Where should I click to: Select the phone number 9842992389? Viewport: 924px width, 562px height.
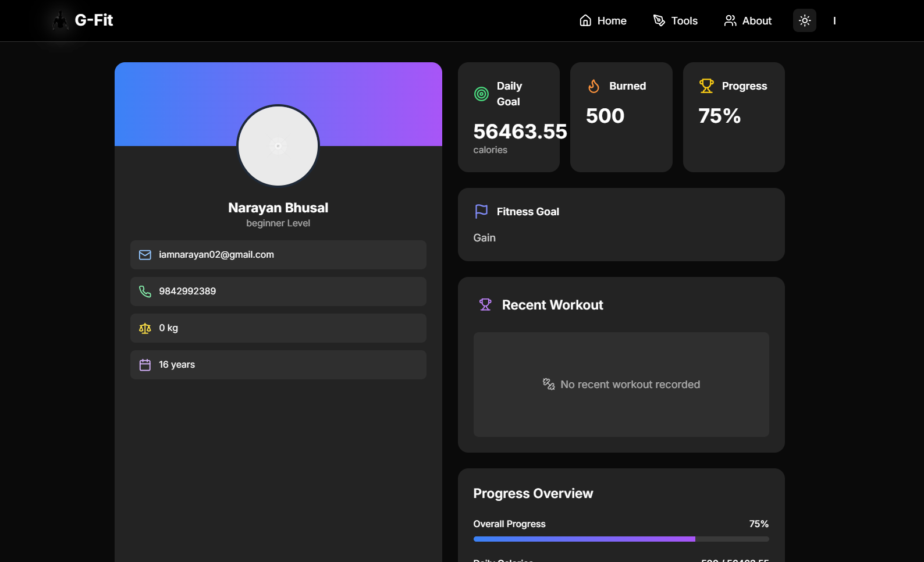[x=187, y=291]
